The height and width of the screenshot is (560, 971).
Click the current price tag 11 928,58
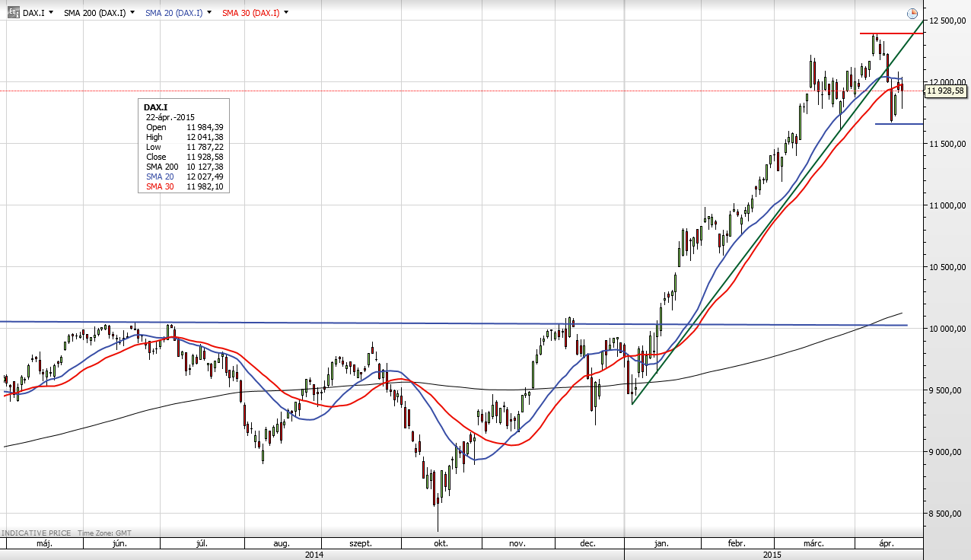(946, 91)
